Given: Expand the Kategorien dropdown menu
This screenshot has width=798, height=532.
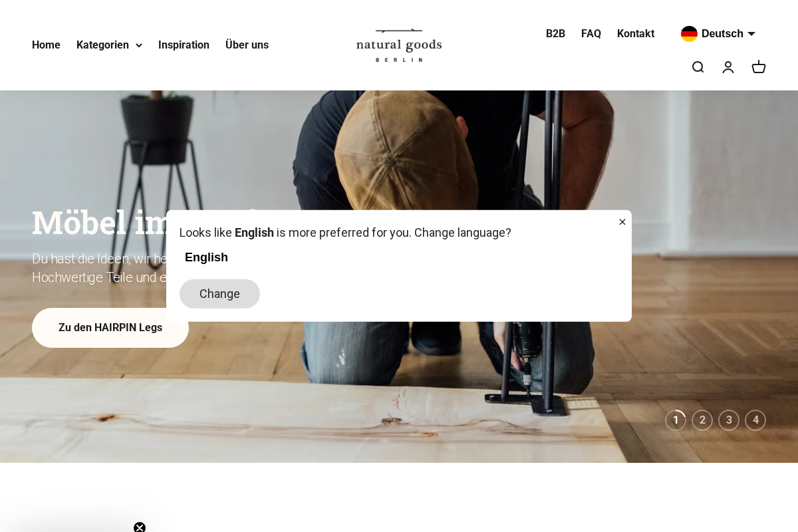Looking at the screenshot, I should [103, 45].
